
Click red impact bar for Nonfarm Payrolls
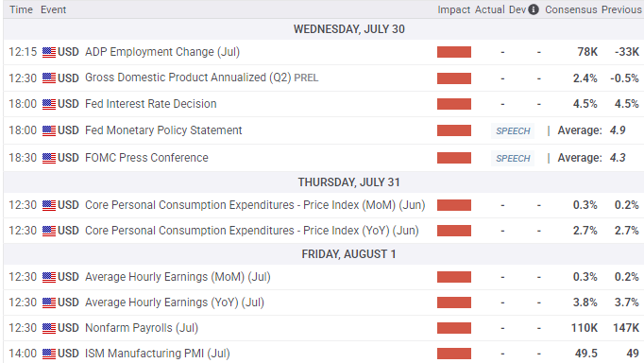[454, 328]
